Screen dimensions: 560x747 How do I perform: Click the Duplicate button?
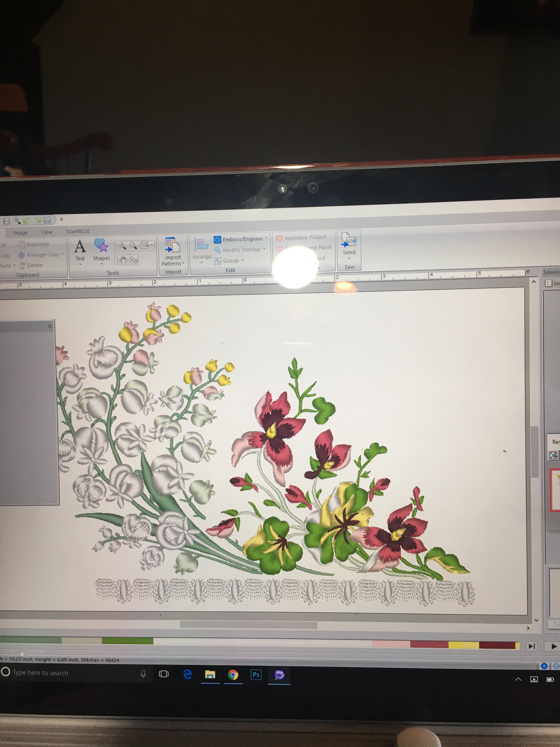(34, 244)
